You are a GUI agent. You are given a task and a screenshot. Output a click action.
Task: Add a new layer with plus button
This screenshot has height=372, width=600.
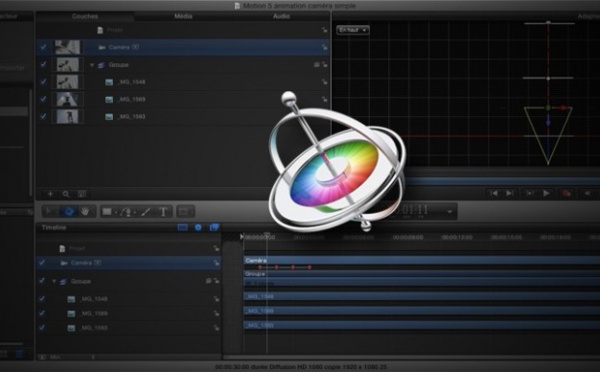pos(50,194)
